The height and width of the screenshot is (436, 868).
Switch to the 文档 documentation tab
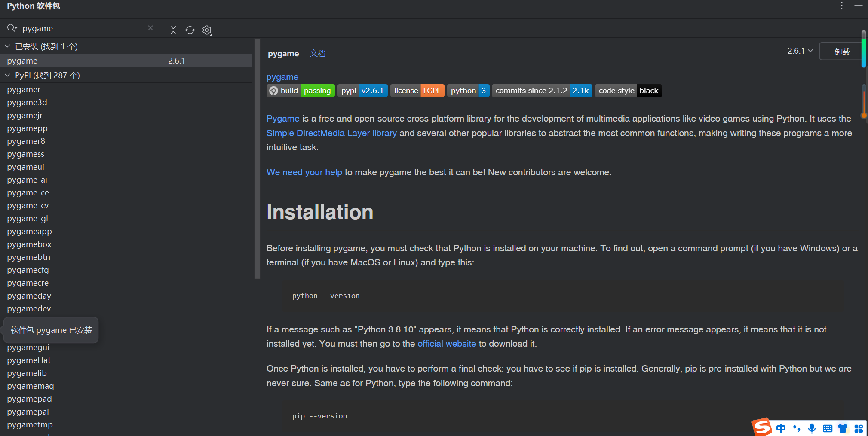pos(318,54)
